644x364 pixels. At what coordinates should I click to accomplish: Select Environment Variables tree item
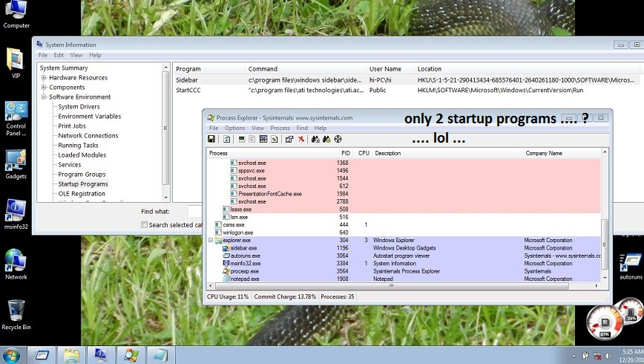(x=90, y=117)
